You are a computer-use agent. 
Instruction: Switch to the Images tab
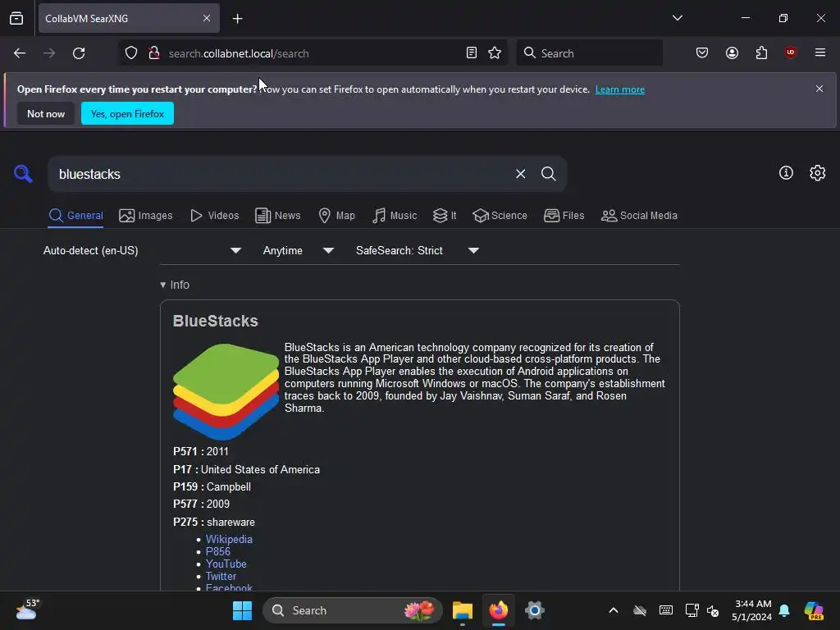(146, 216)
